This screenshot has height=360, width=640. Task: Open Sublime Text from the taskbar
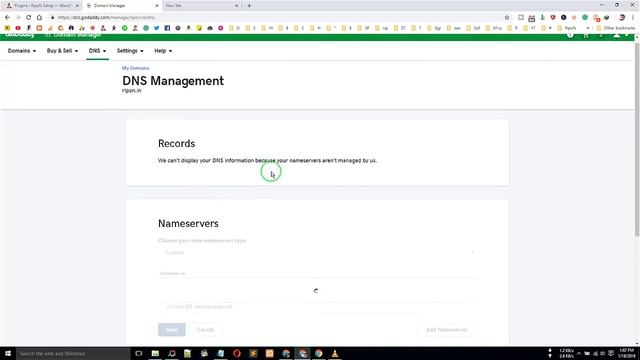pyautogui.click(x=253, y=353)
